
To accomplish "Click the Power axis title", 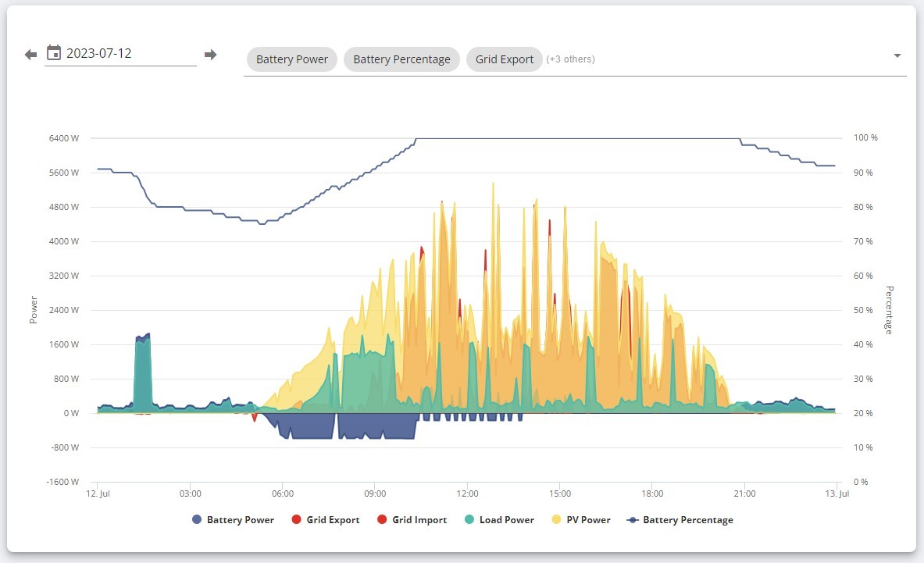I will pos(34,310).
